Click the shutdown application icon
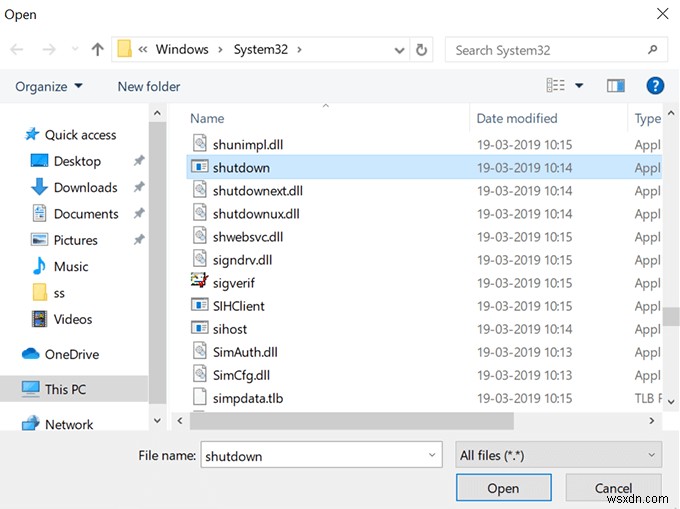The width and height of the screenshot is (680, 509). [199, 166]
